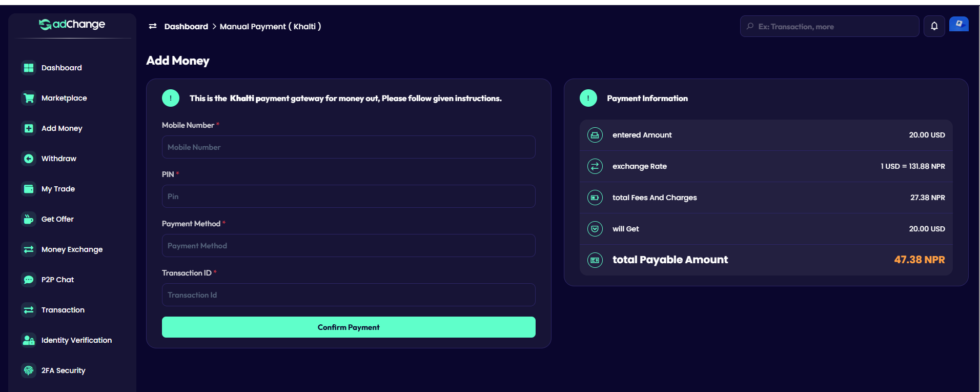The height and width of the screenshot is (392, 980).
Task: Click the Add Money plus icon
Action: 29,128
